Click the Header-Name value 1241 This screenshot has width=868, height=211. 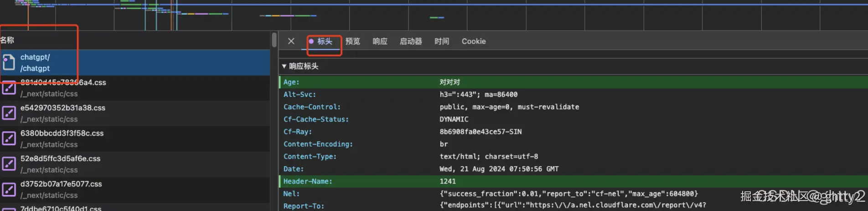tap(447, 181)
